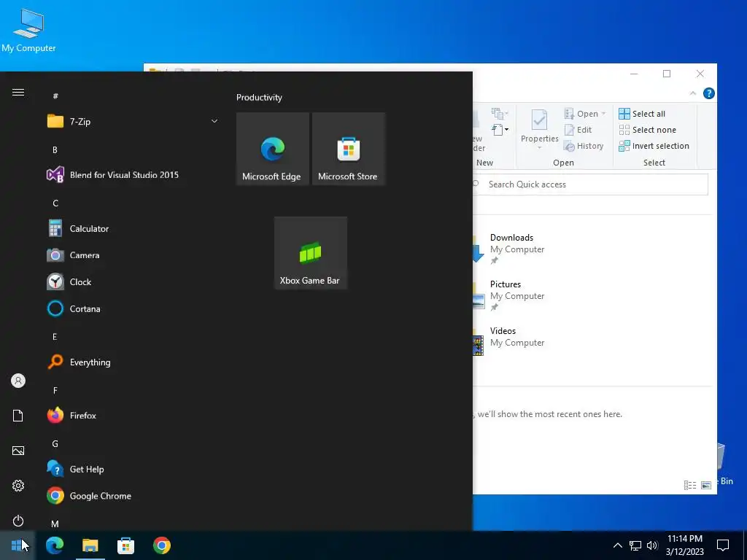
Task: Expand the Open dropdown arrow in ribbon
Action: click(x=603, y=114)
